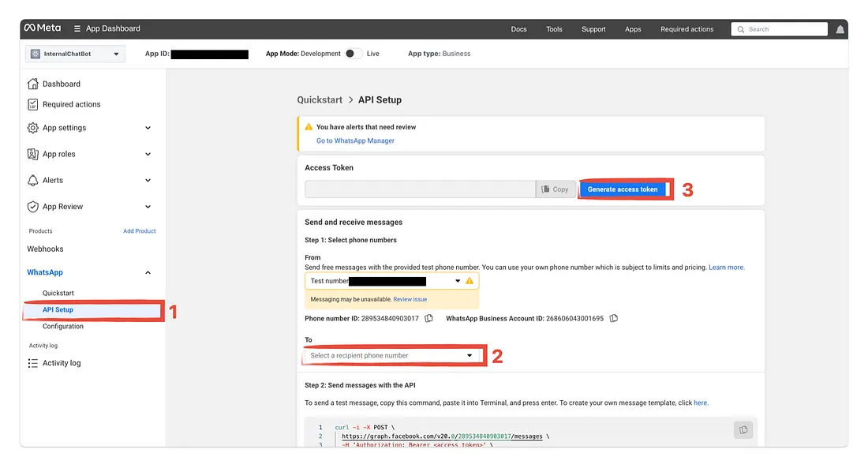Click the Add Product link
This screenshot has width=868, height=468.
coord(140,231)
